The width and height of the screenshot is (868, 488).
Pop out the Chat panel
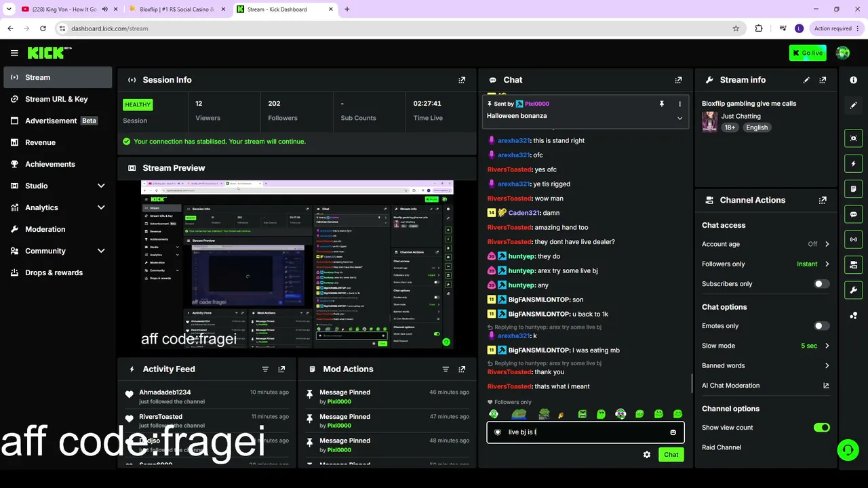(678, 80)
